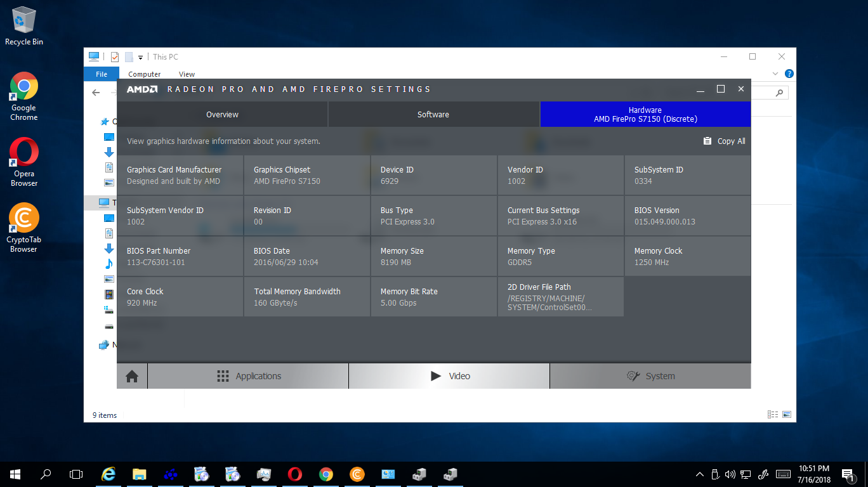Screen dimensions: 868x487
Task: Click the New Folder icon in This PC title bar
Action: click(129, 57)
